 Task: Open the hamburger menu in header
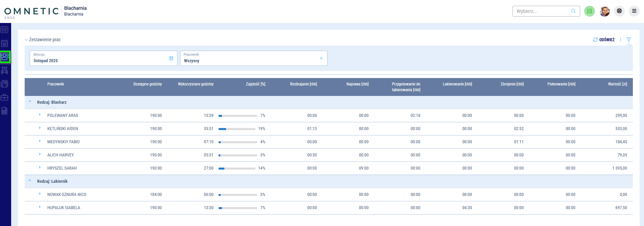click(x=634, y=11)
